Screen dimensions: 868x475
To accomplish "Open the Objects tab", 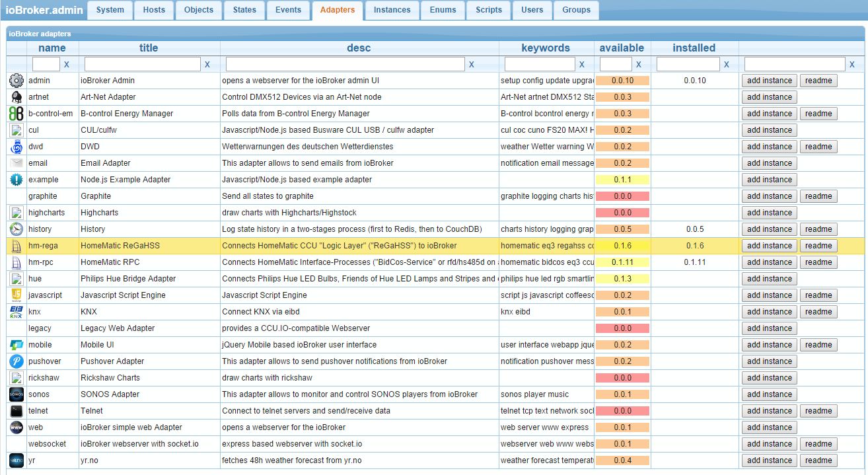I will click(199, 10).
